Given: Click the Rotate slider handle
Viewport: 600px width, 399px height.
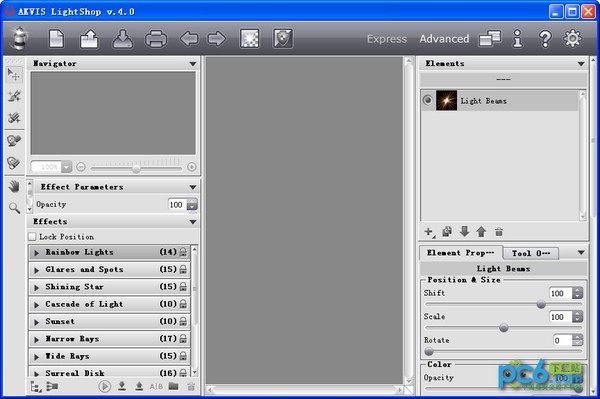Looking at the screenshot, I should point(429,351).
